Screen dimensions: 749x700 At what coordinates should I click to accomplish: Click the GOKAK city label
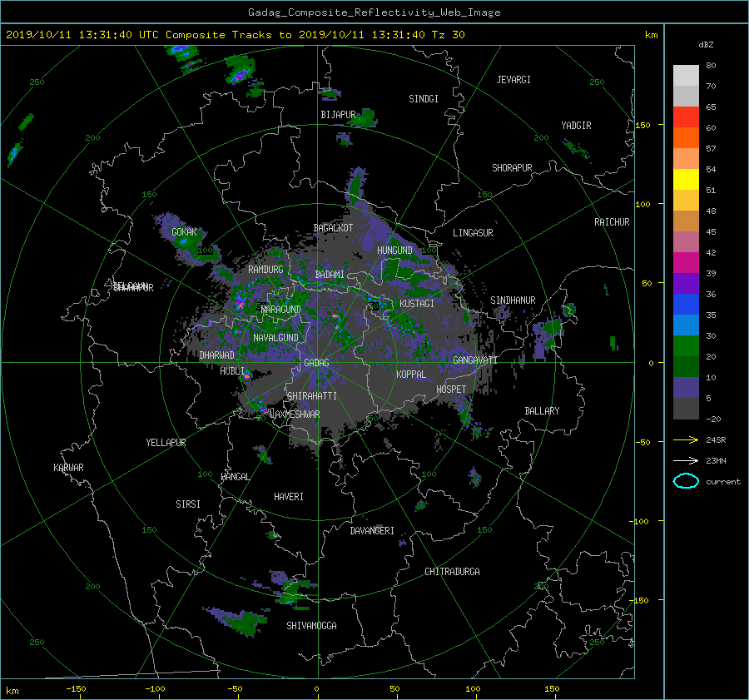tap(185, 231)
